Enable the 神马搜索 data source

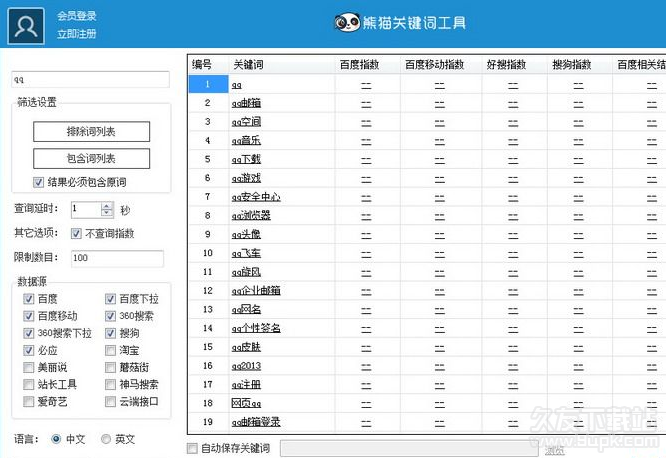pyautogui.click(x=110, y=384)
